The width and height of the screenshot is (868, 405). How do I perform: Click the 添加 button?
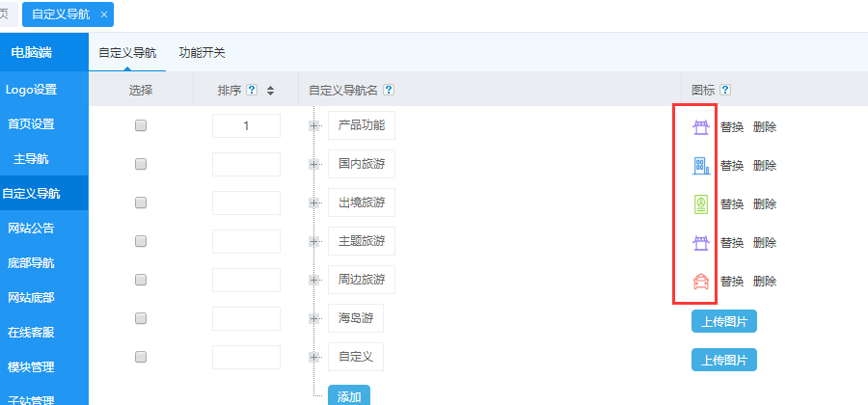pyautogui.click(x=348, y=395)
